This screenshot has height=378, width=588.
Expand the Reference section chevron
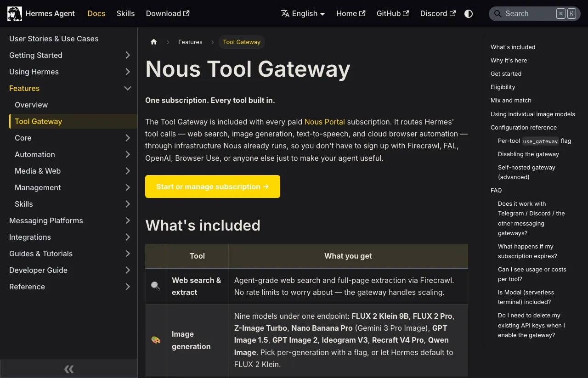tap(128, 287)
